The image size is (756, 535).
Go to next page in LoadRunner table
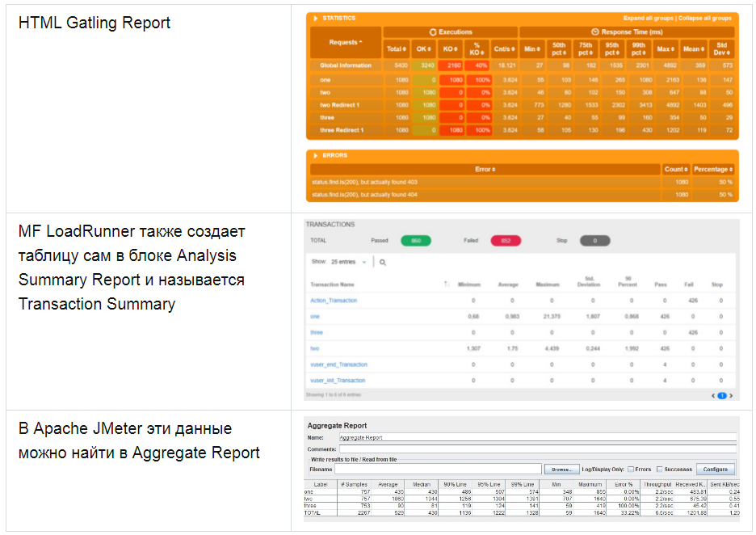click(731, 395)
